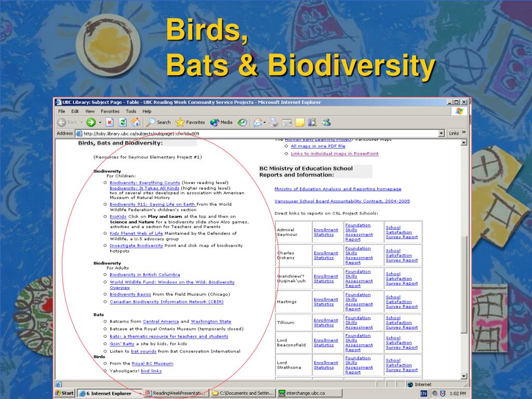
Task: Expand the Back button history dropdown
Action: (82, 123)
